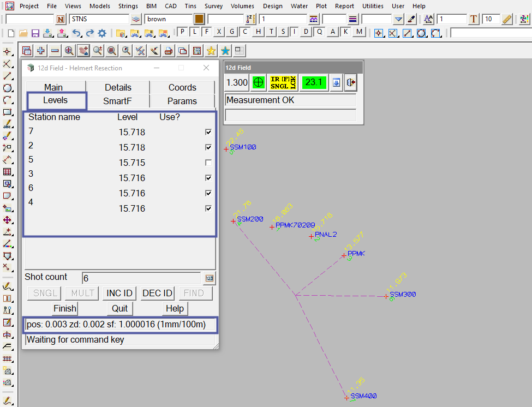Uncheck the Use checkbox for station 7
This screenshot has width=532, height=407.
coord(208,132)
